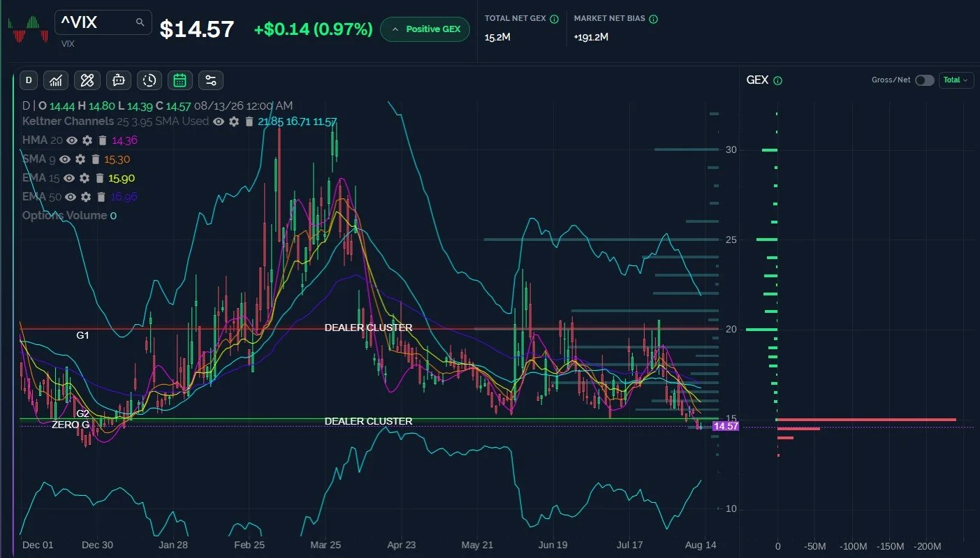The height and width of the screenshot is (558, 980).
Task: Click the 15.2M Total Net GEX value
Action: click(x=497, y=36)
